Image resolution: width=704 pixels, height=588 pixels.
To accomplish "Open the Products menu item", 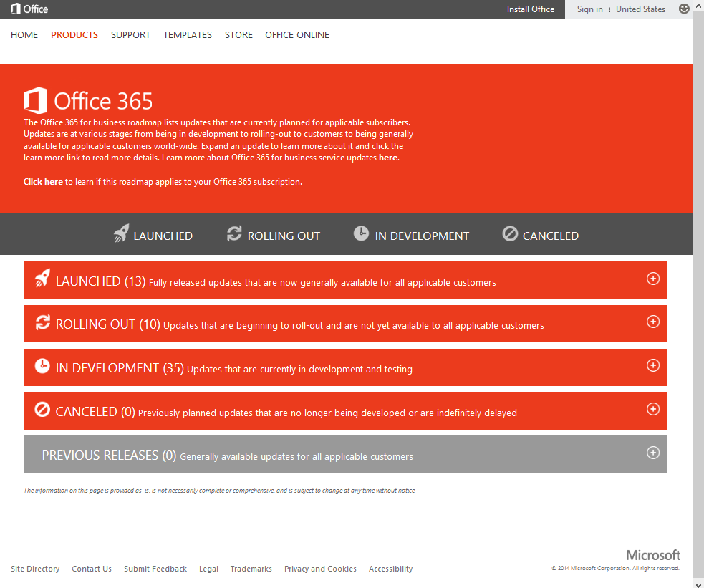I will tap(74, 35).
